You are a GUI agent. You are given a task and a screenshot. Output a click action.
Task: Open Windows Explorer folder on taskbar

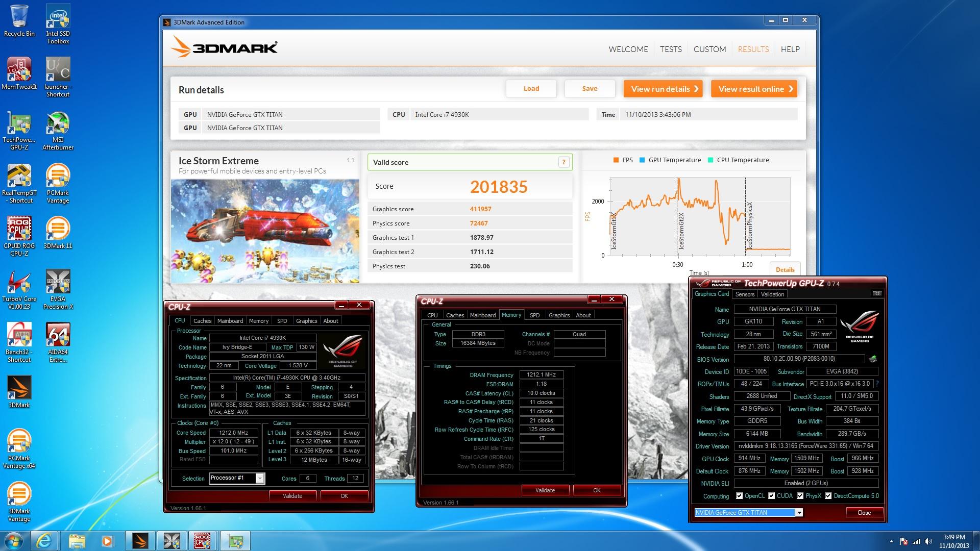click(77, 541)
